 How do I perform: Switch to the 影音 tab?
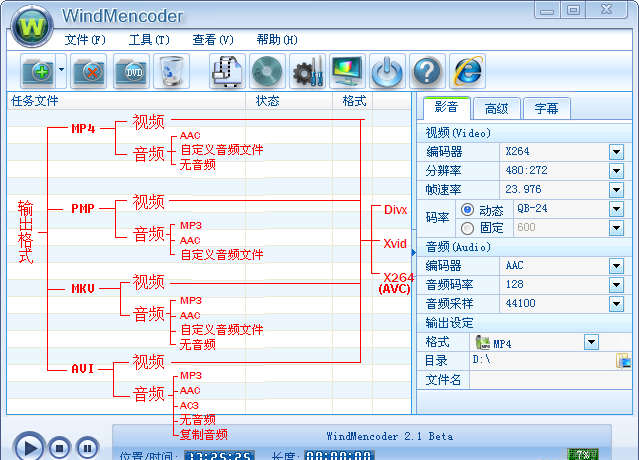coord(447,108)
